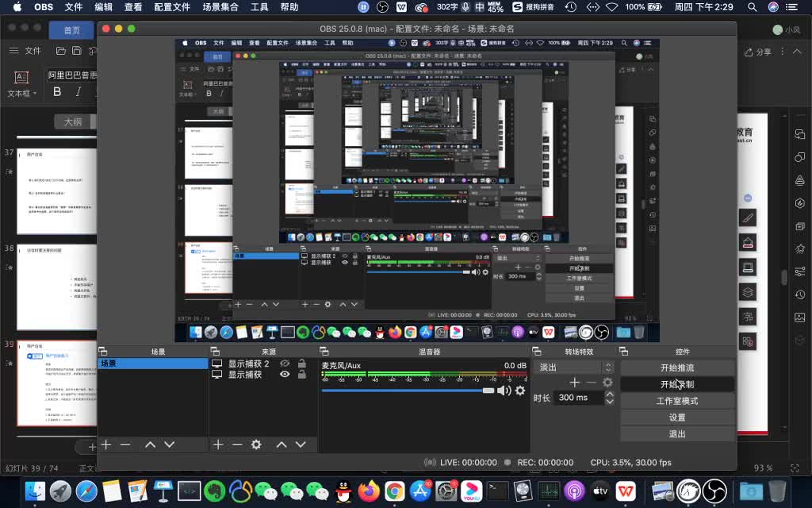Viewport: 812px width, 508px height.
Task: Click 分享 share button in WPS window
Action: click(757, 52)
